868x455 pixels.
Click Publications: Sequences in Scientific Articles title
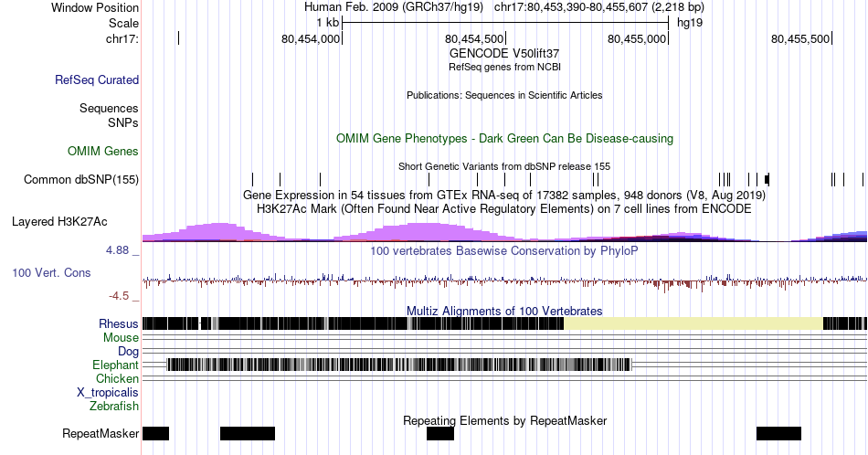504,95
